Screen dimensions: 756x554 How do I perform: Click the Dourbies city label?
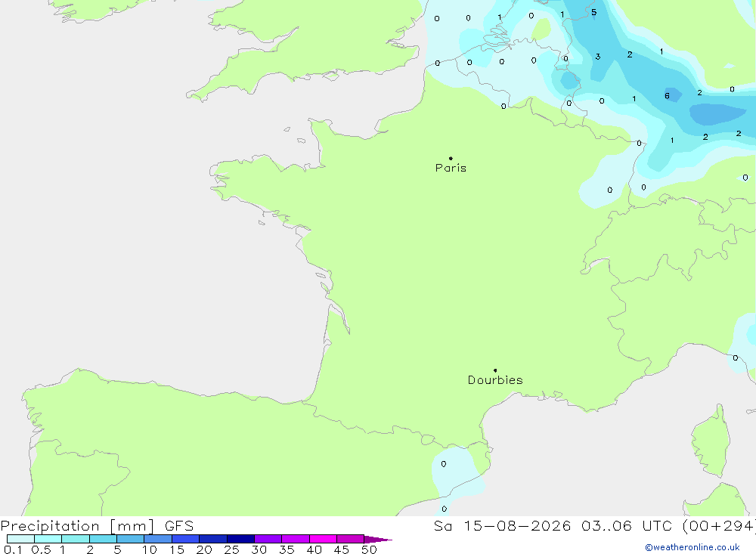click(495, 380)
